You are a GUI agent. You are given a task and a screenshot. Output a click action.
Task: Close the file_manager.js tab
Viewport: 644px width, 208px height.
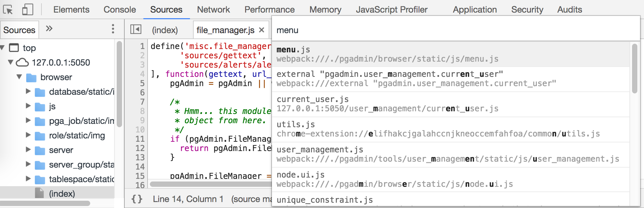[262, 30]
